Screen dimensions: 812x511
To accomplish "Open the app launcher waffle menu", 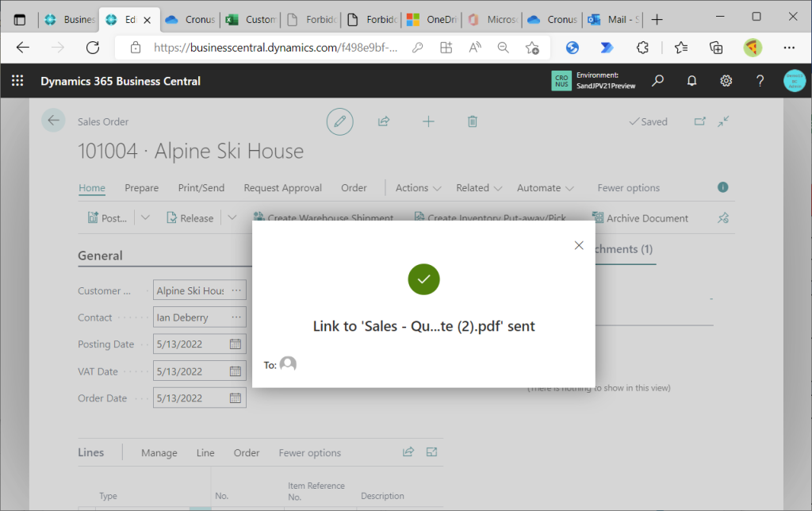I will pos(17,81).
